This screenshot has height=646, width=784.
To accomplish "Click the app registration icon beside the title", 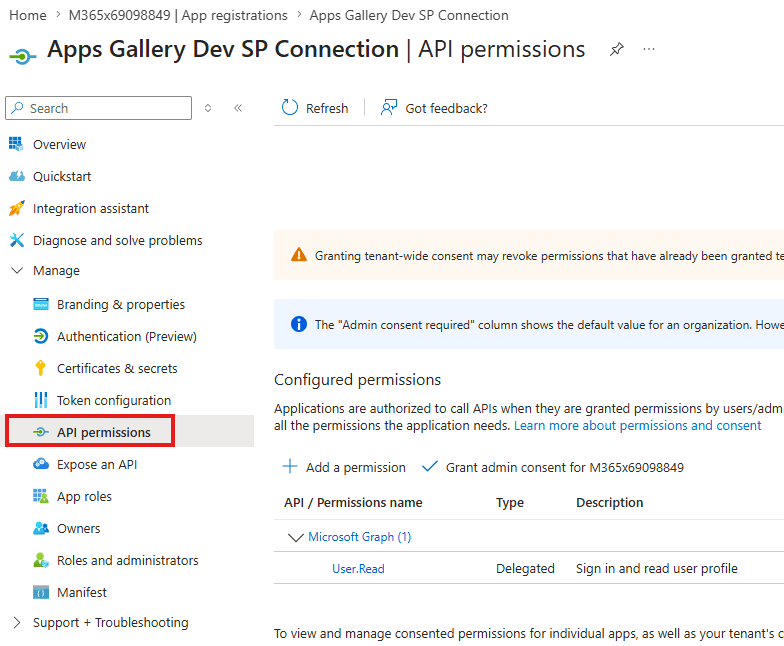I will pos(22,56).
